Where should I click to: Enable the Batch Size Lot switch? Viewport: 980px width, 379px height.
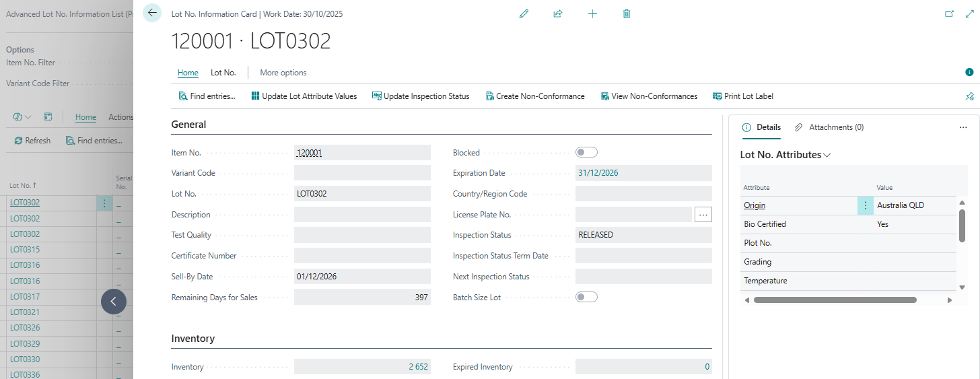586,297
